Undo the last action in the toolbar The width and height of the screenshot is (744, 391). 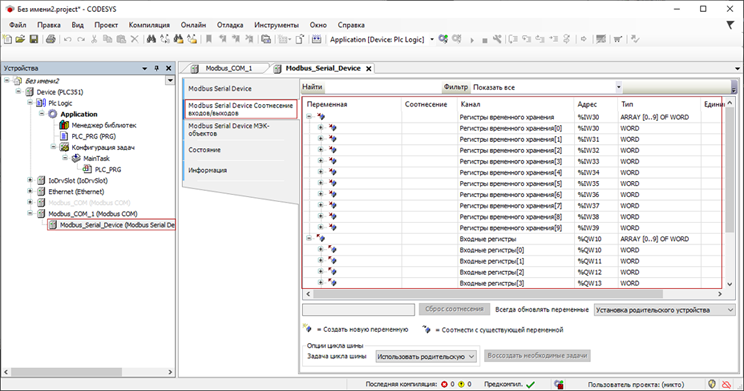pyautogui.click(x=67, y=39)
